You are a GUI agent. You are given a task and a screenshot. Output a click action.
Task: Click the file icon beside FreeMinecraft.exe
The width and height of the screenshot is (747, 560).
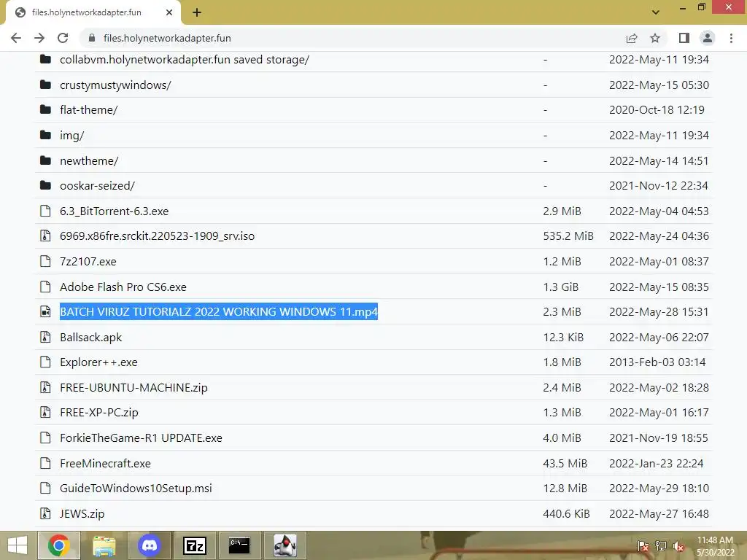click(x=45, y=463)
